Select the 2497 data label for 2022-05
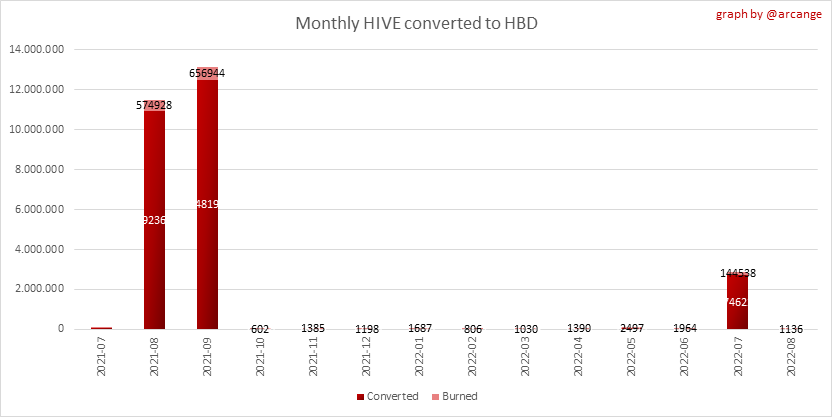Viewport: 832px width, 417px height. point(632,328)
